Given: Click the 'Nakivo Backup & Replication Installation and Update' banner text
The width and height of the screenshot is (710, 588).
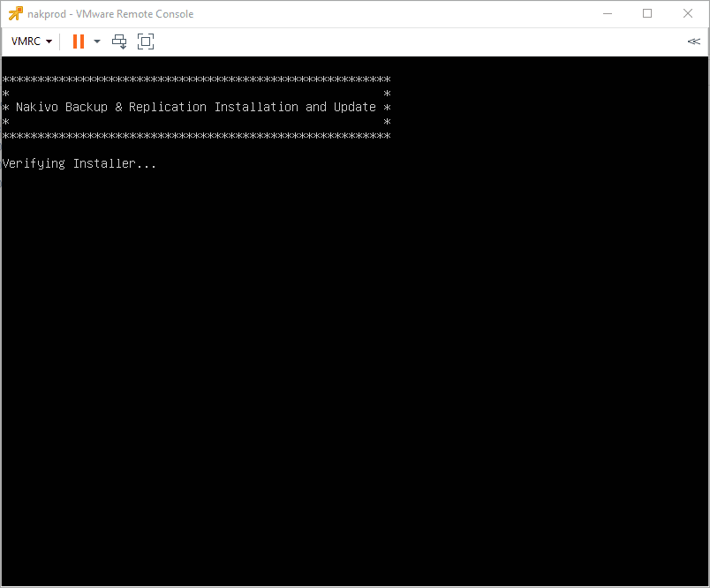Looking at the screenshot, I should [196, 108].
